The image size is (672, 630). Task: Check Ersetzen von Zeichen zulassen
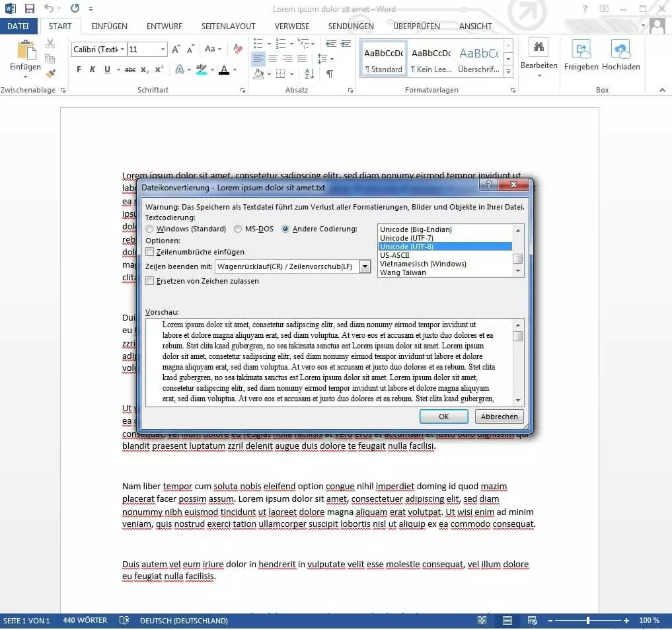pyautogui.click(x=150, y=281)
